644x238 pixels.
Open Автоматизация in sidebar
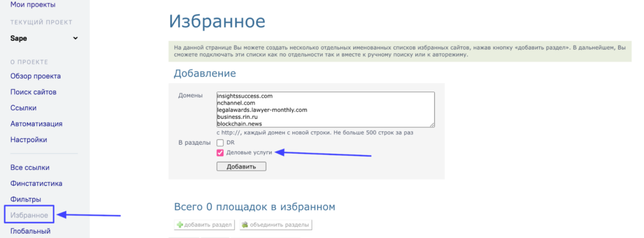click(x=37, y=124)
